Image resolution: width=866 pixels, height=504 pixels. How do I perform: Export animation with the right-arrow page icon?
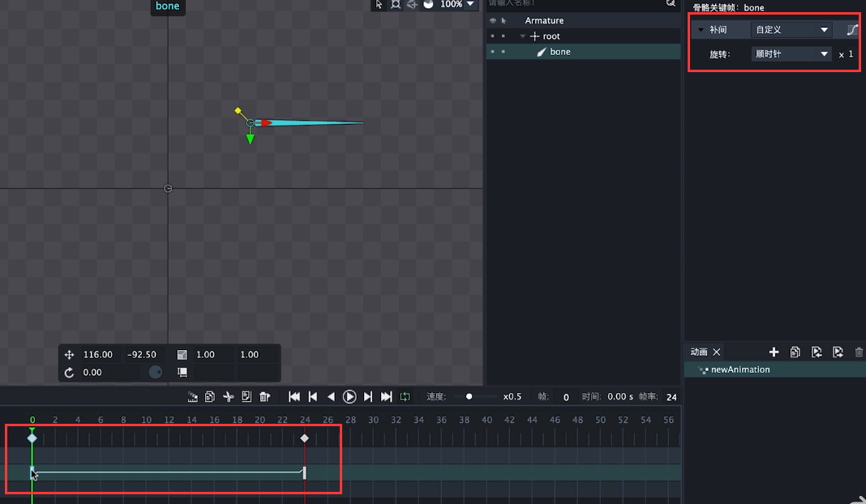tap(838, 352)
